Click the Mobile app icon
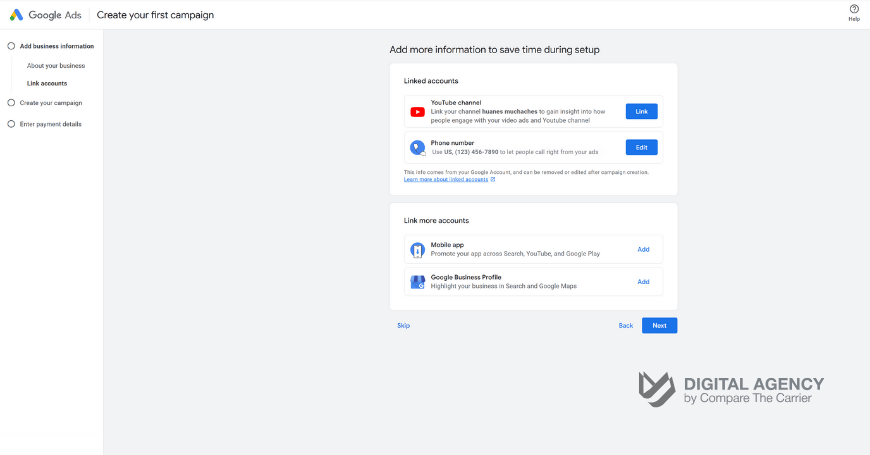The width and height of the screenshot is (870, 455). click(417, 250)
